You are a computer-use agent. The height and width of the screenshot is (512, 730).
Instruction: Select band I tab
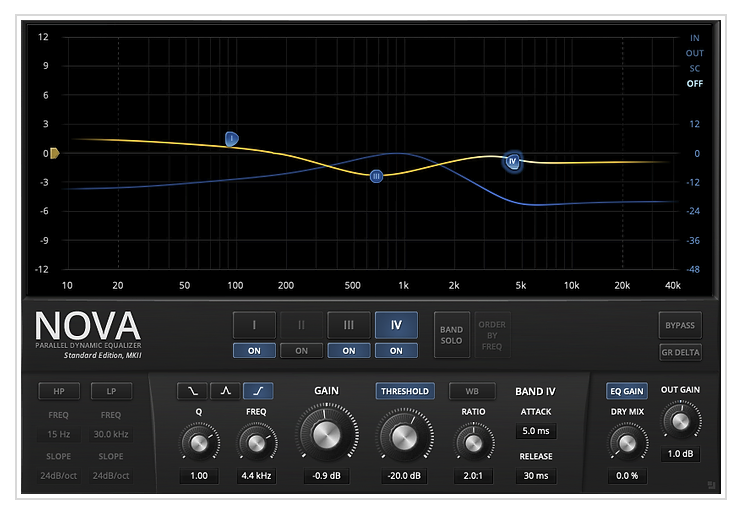coord(254,325)
